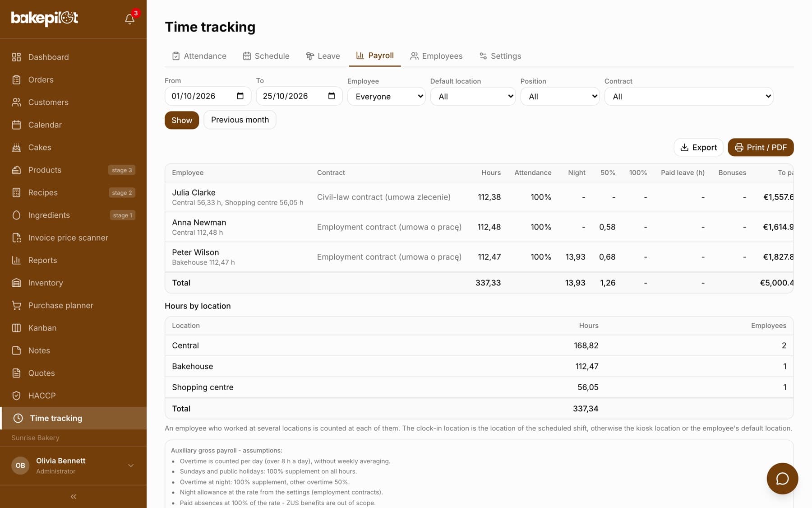Viewport: 812px width, 508px height.
Task: Open Calendar in the sidebar
Action: pos(73,125)
